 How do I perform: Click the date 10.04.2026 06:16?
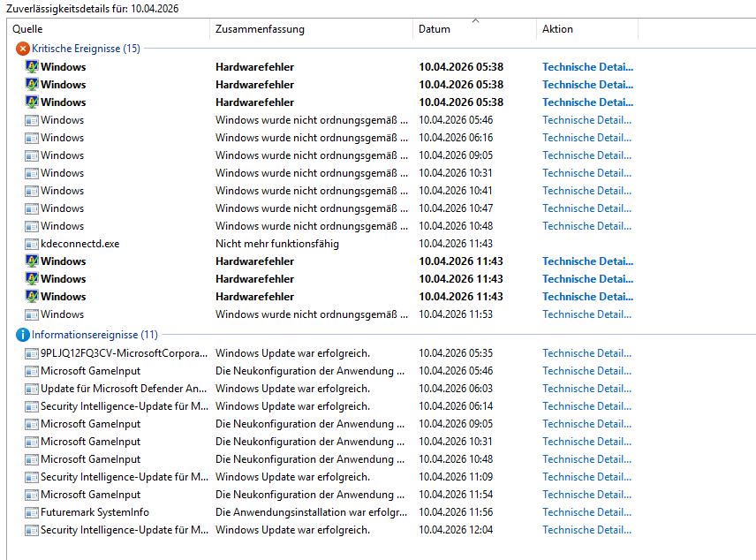456,138
